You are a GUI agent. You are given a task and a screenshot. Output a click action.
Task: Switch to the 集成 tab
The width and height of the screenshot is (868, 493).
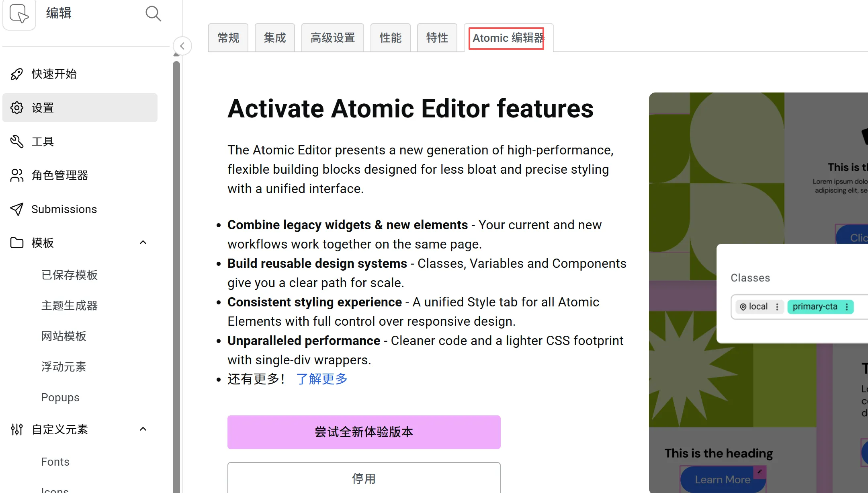pyautogui.click(x=274, y=37)
